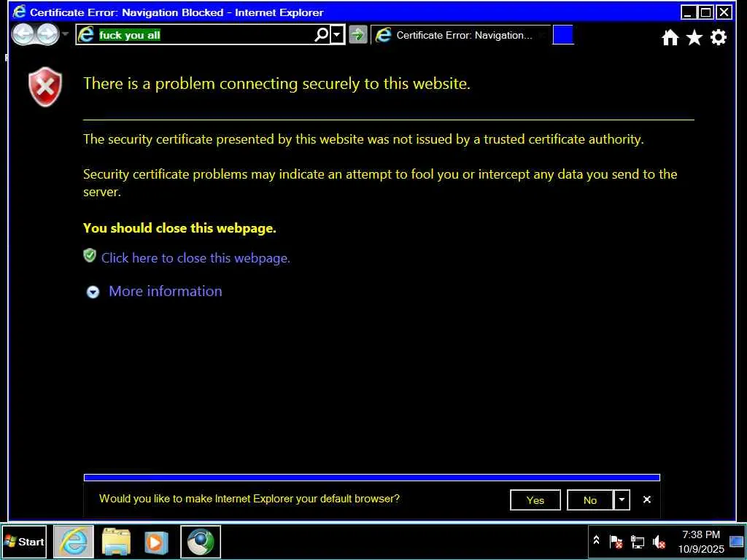Click here to close this webpage link
747x560 pixels.
(196, 258)
